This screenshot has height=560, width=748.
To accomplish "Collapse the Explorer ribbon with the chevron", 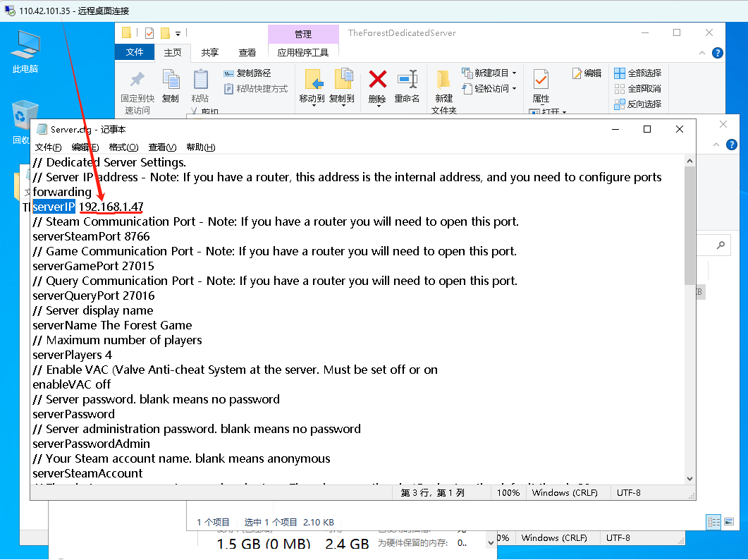I will click(x=701, y=53).
